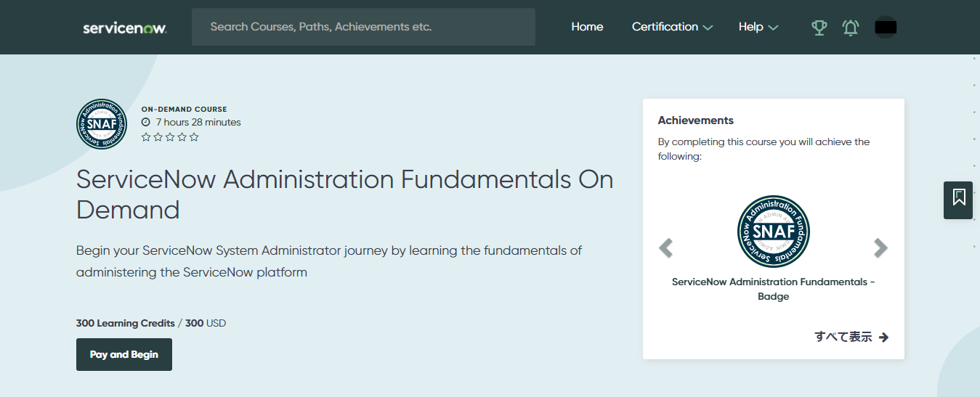Image resolution: width=980 pixels, height=397 pixels.
Task: Rate the course five stars
Action: pyautogui.click(x=194, y=137)
